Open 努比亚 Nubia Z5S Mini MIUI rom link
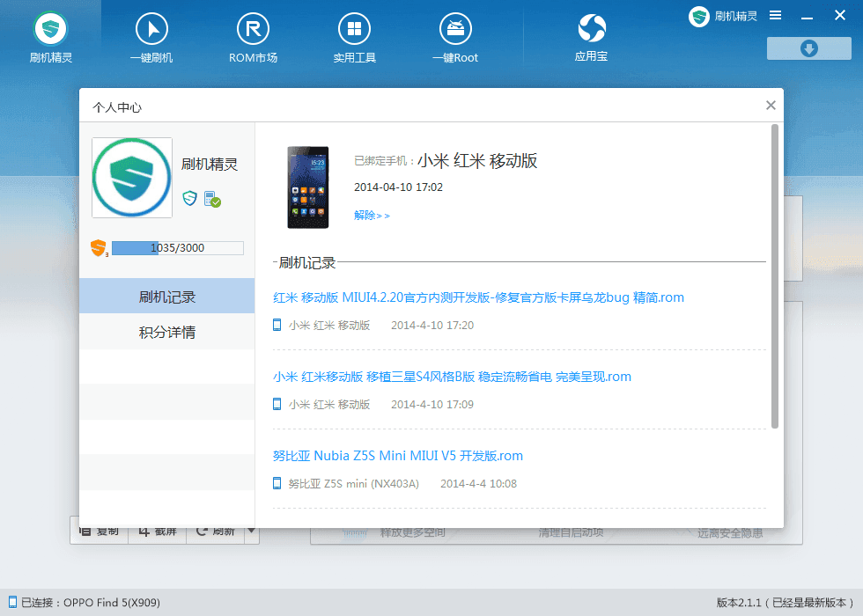 [x=397, y=456]
